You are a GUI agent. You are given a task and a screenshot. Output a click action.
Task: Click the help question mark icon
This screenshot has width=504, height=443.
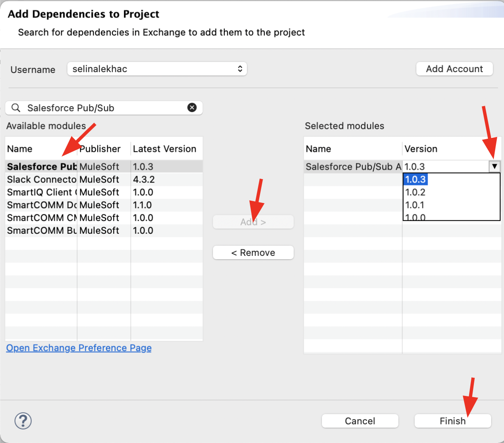point(23,421)
